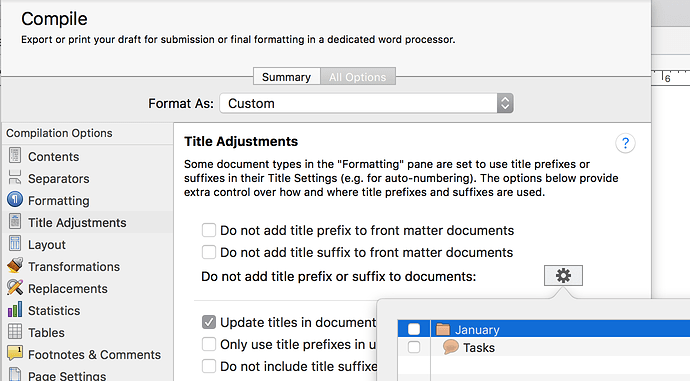Image resolution: width=690 pixels, height=381 pixels.
Task: Open the Contents pane icon
Action: point(15,156)
